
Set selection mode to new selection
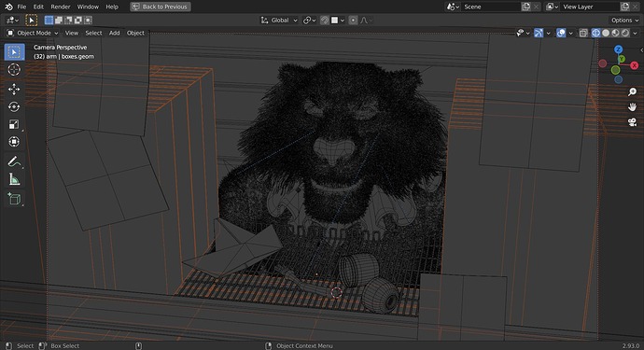(x=49, y=21)
